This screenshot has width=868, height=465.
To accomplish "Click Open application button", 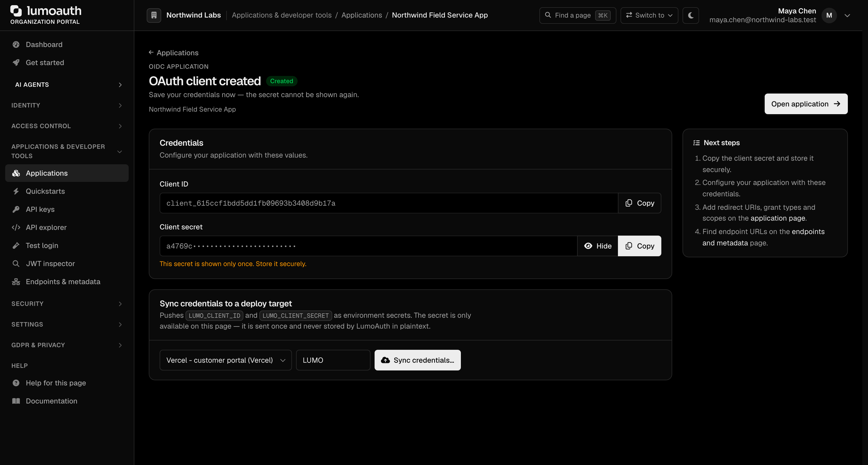I will tap(806, 104).
